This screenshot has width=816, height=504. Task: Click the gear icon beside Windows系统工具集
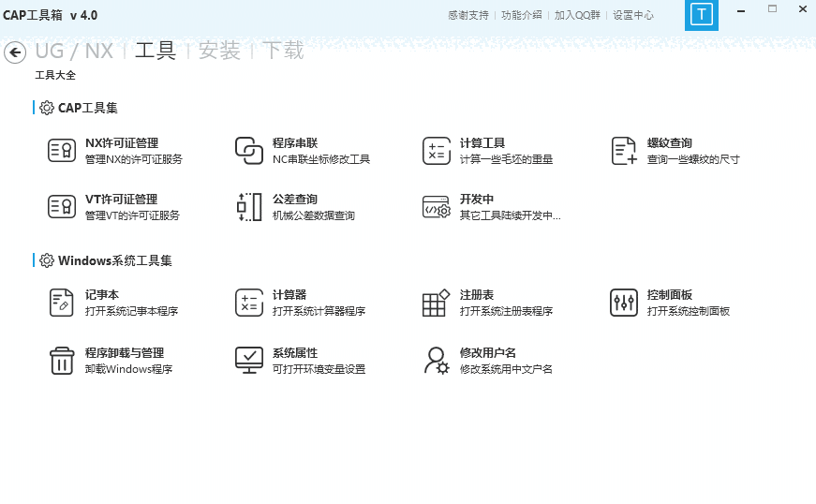47,260
